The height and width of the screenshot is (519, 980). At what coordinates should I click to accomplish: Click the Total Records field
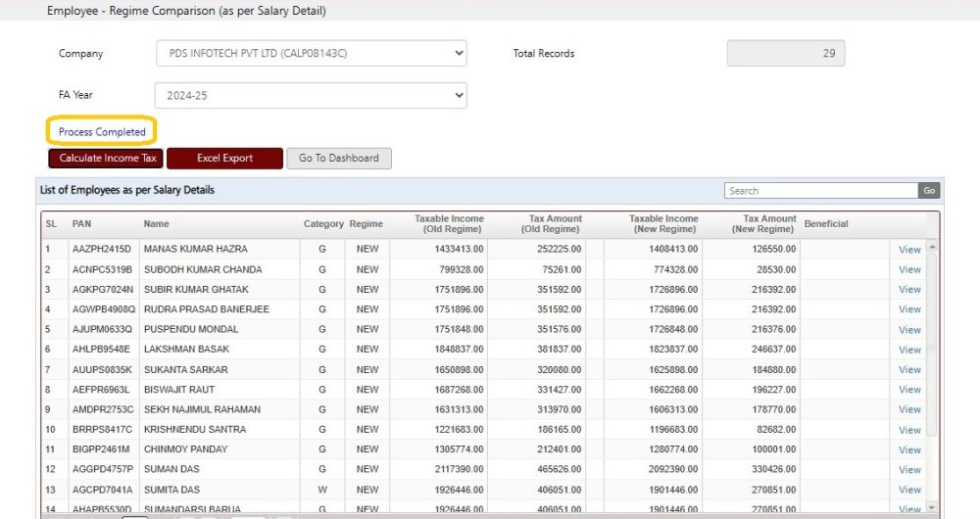coord(786,53)
